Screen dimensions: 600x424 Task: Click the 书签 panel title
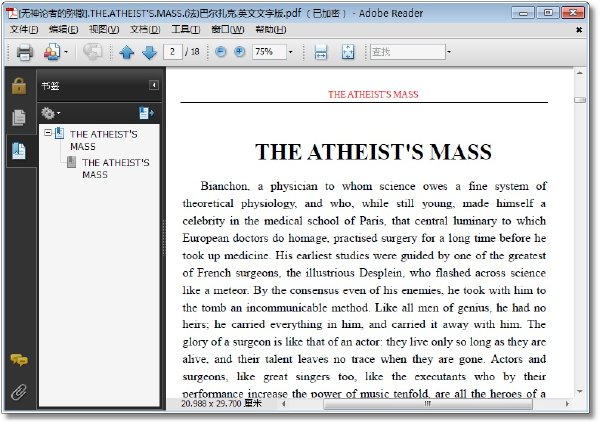(51, 86)
